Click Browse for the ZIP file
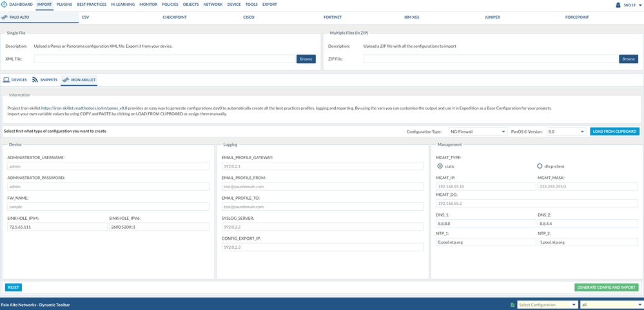This screenshot has width=644, height=310. pos(628,59)
